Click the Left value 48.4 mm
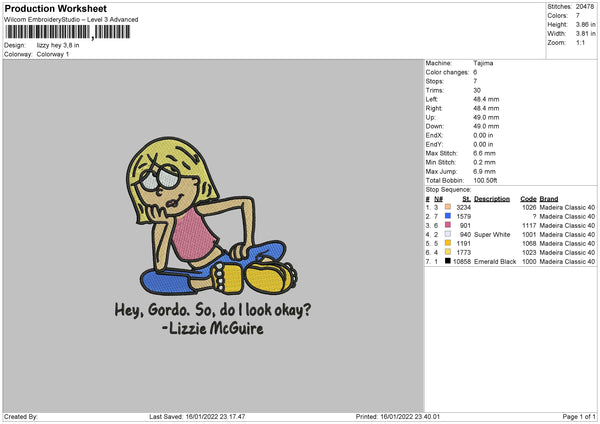The height and width of the screenshot is (424, 600). [x=486, y=99]
